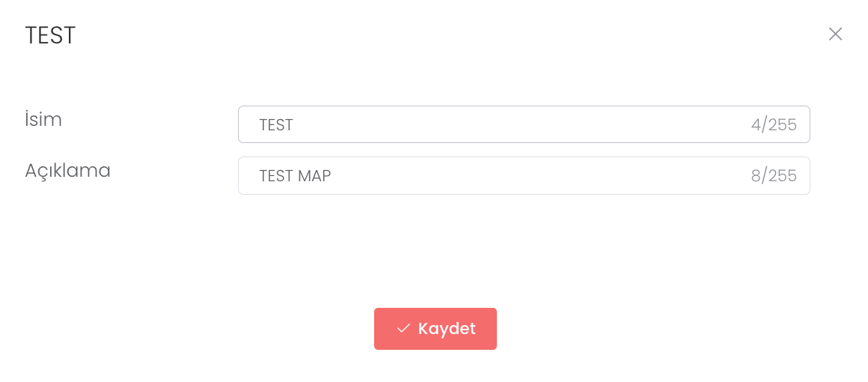Viewport: 868px width, 382px height.
Task: Place cursor on the TEST text in İsim
Action: click(x=276, y=125)
